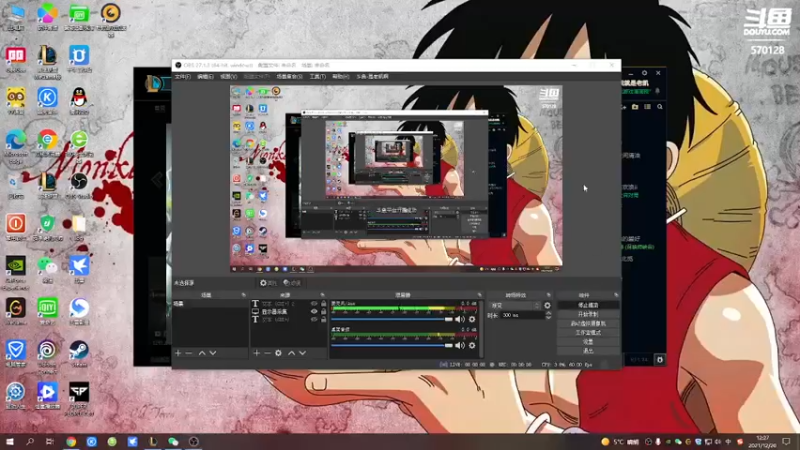This screenshot has height=450, width=800.
Task: Launch the WeChat desktop icon
Action: click(x=47, y=269)
